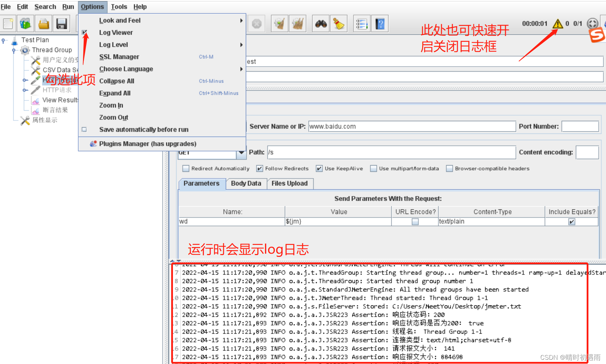Click the Clear broom toolbar icon

[279, 24]
